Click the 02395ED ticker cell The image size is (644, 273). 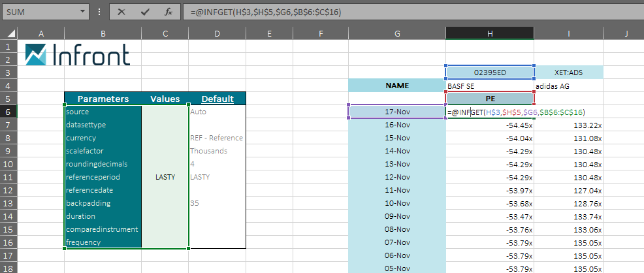(489, 72)
